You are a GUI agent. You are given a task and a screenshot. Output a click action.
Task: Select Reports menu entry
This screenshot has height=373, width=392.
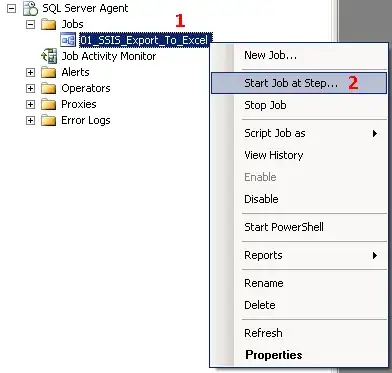(x=299, y=255)
